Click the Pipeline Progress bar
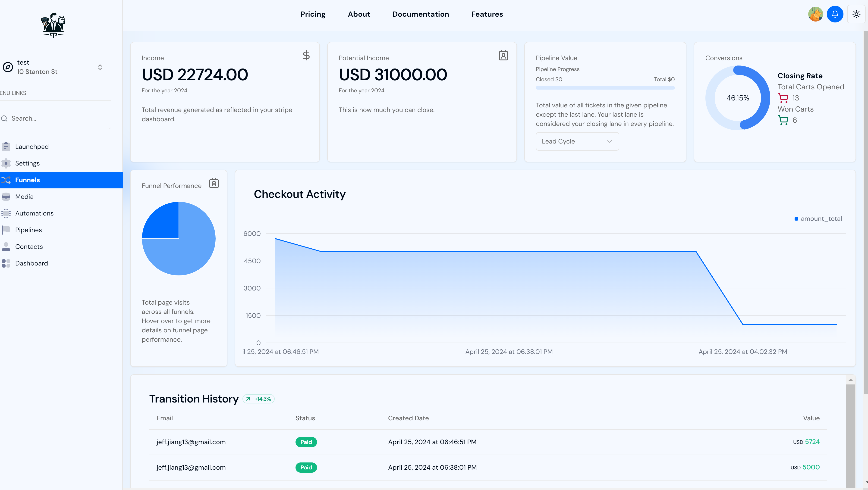 tap(605, 88)
